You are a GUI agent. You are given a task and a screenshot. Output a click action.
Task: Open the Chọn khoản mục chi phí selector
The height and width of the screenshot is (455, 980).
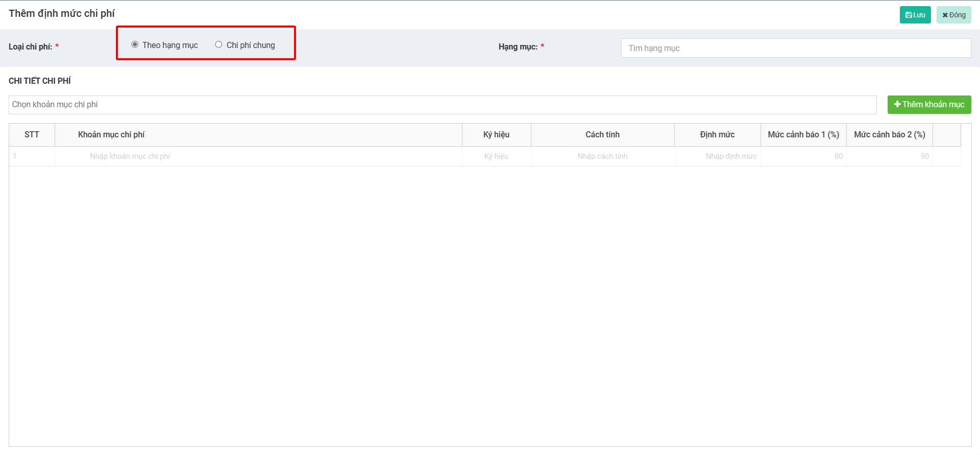tap(442, 105)
